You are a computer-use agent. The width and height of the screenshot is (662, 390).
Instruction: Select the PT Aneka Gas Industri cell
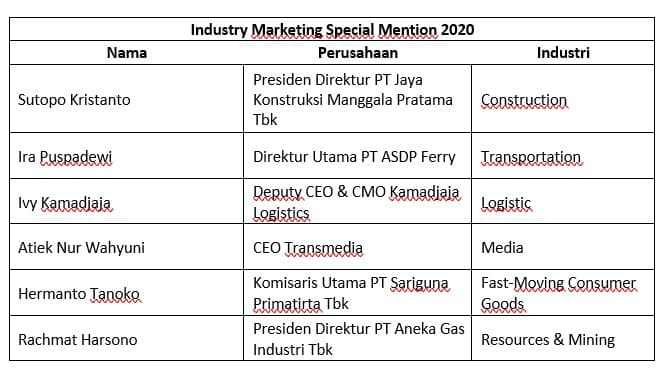tap(358, 339)
